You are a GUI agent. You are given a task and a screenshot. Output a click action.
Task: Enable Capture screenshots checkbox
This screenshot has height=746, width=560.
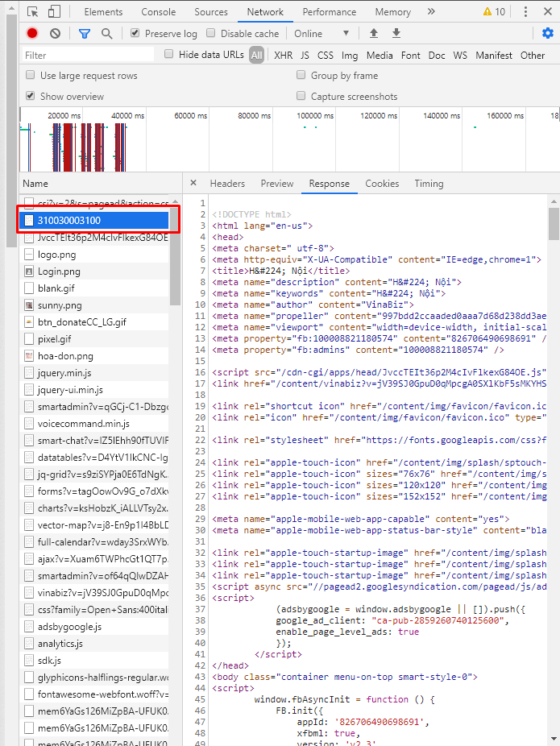[x=301, y=96]
